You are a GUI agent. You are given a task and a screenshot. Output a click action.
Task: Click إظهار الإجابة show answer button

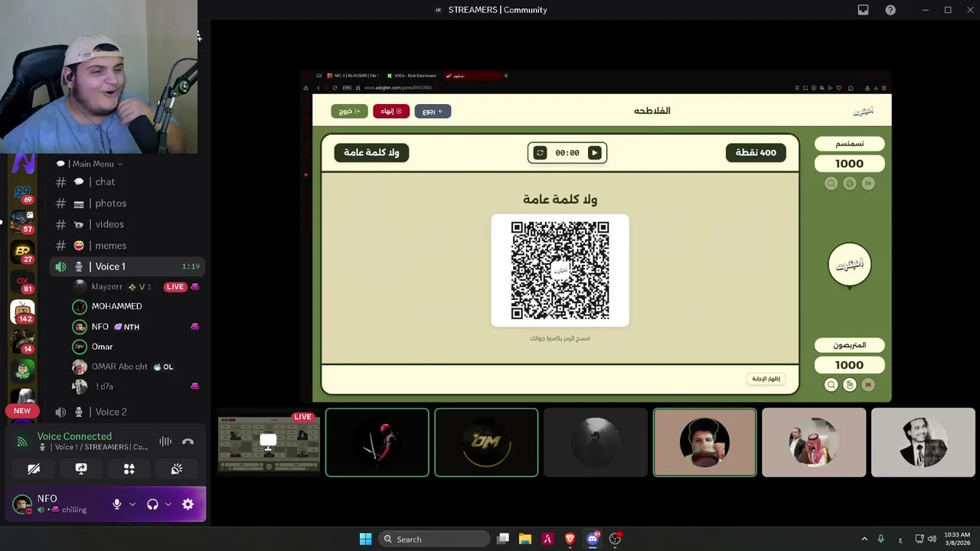pyautogui.click(x=766, y=379)
